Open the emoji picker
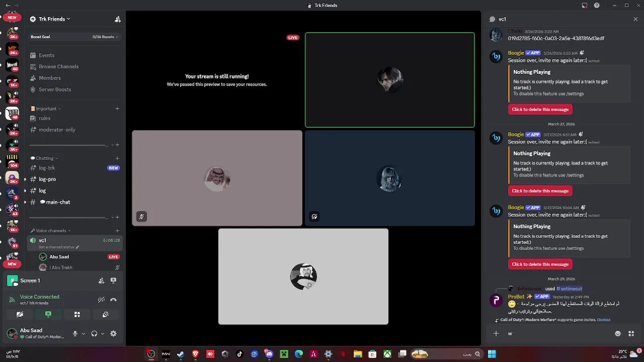Viewport: 644px width, 362px height. [x=618, y=333]
